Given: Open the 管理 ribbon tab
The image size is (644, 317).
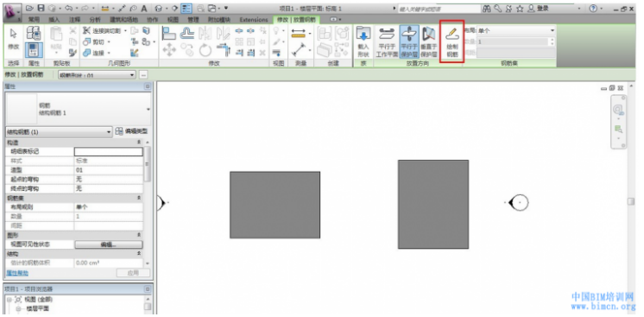Looking at the screenshot, I should 193,19.
